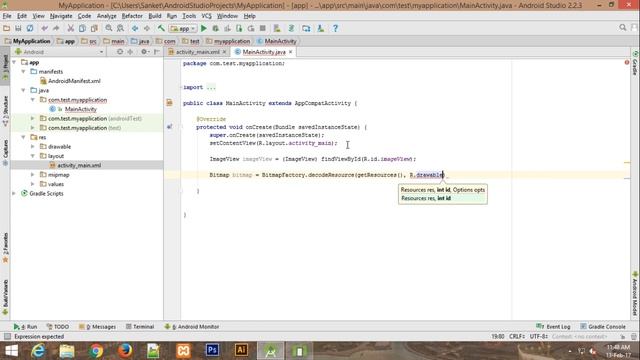The width and height of the screenshot is (640, 360).
Task: Open the Android project view dropdown
Action: (59, 52)
